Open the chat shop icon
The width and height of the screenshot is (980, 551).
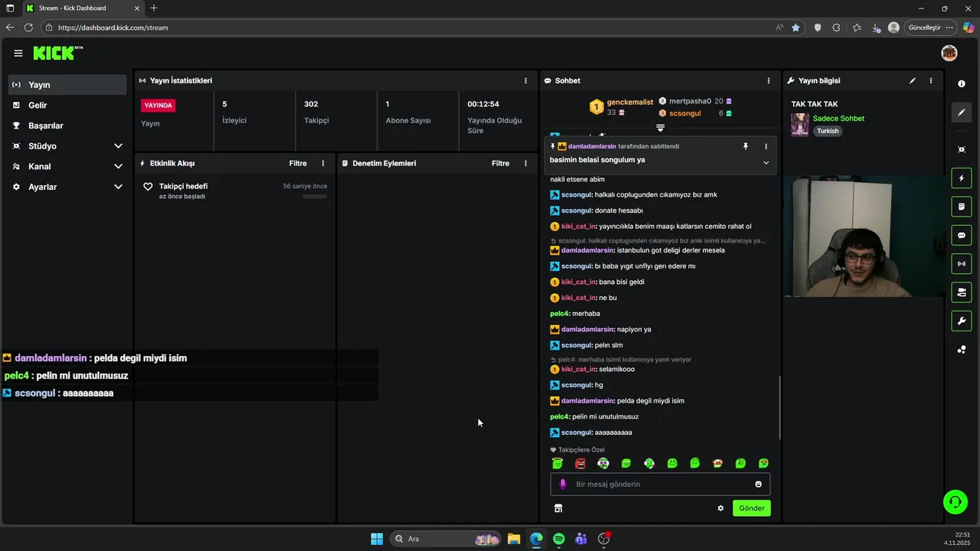pyautogui.click(x=558, y=508)
